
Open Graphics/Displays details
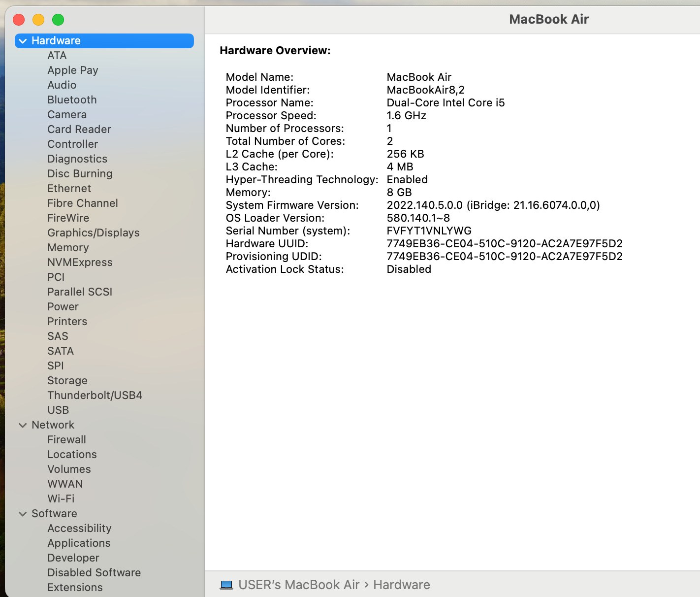point(93,232)
